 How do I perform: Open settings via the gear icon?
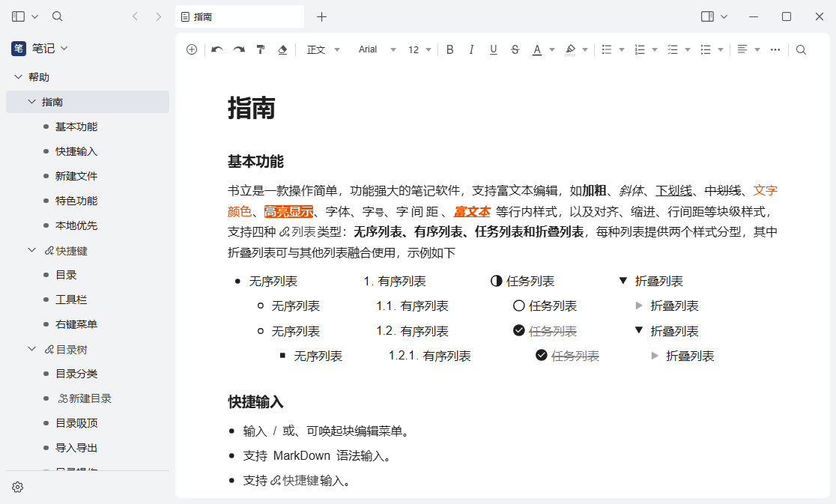pyautogui.click(x=17, y=487)
